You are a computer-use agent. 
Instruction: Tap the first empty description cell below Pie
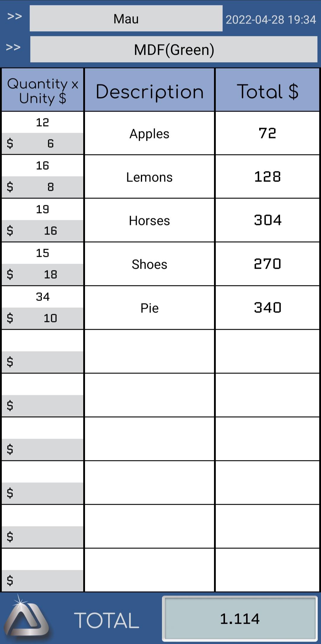click(149, 351)
